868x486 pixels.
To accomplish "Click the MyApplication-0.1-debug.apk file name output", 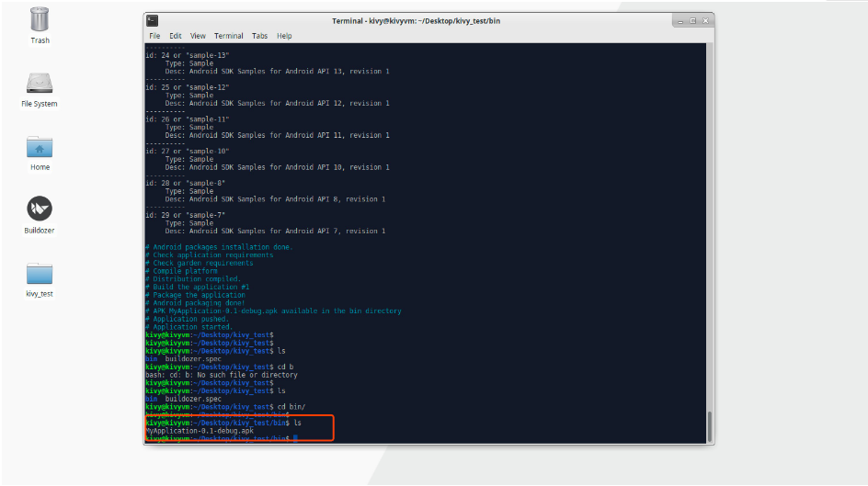I will point(200,431).
